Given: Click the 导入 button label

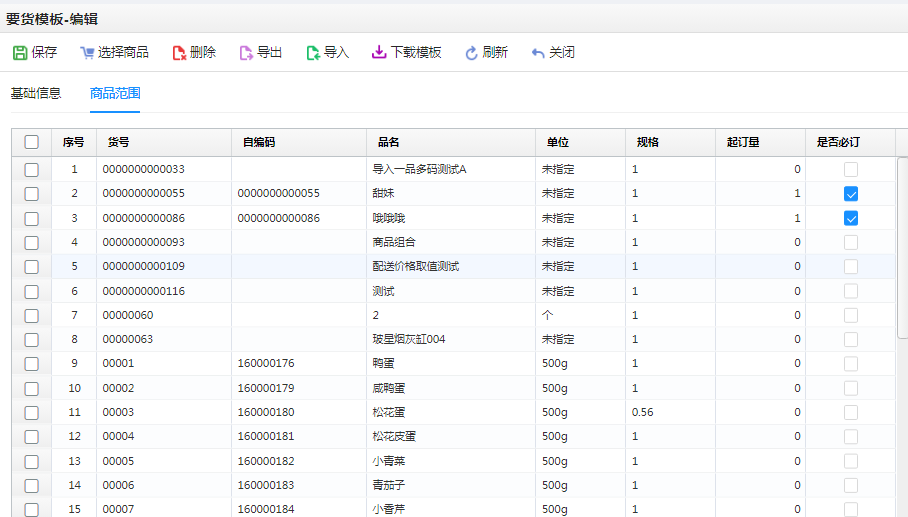Looking at the screenshot, I should 336,52.
